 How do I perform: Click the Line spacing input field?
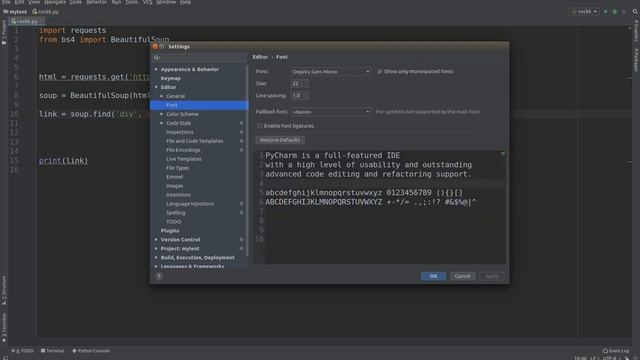tap(300, 96)
